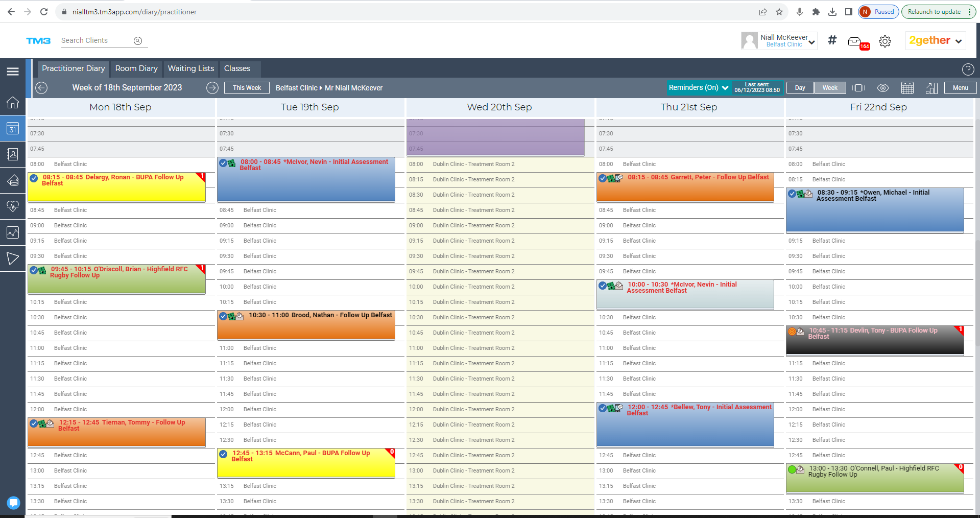Switch the diary to Week view
This screenshot has height=518, width=980.
(x=829, y=88)
